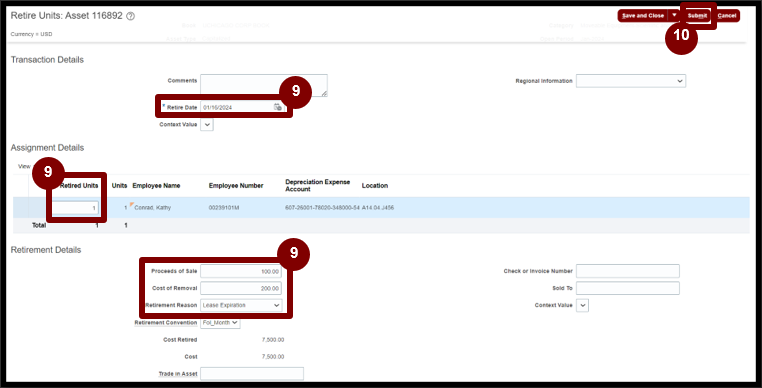Click the Cost Retired value 7,500.00

click(x=273, y=340)
